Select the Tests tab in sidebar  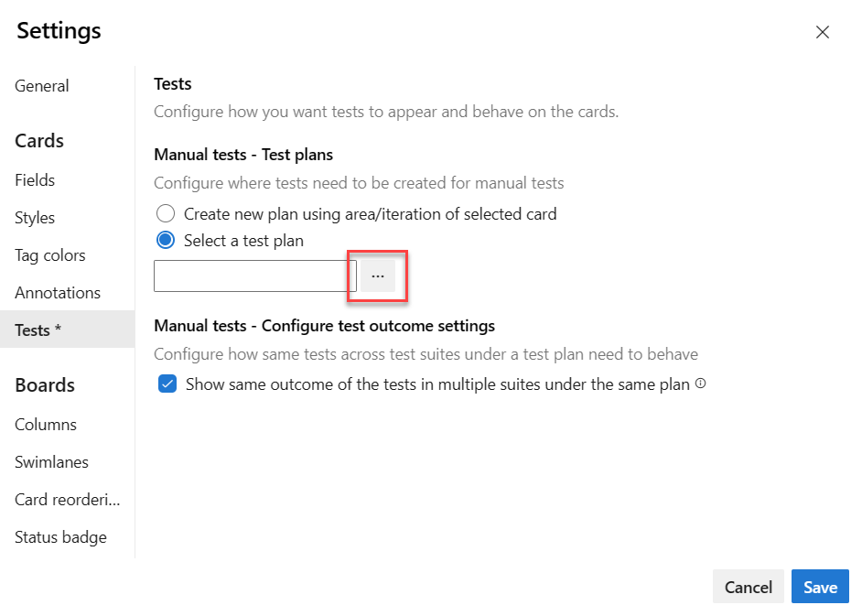[67, 330]
